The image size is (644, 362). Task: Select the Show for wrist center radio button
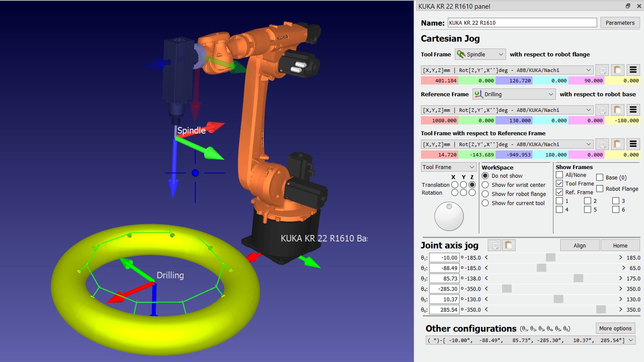(485, 185)
